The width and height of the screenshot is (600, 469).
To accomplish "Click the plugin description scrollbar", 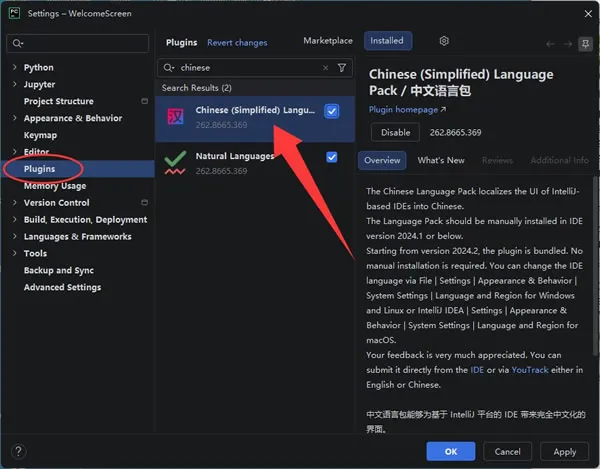I will (595, 268).
